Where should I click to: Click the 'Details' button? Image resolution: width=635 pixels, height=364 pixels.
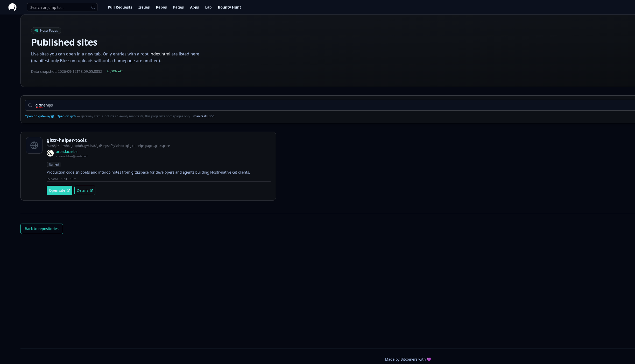coord(85,190)
